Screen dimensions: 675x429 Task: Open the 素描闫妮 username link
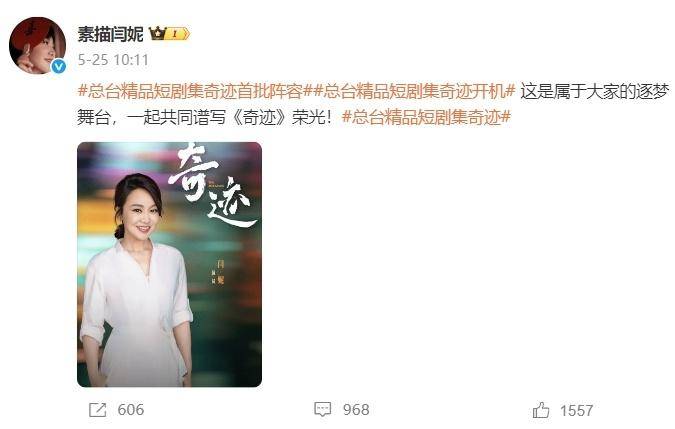110,34
